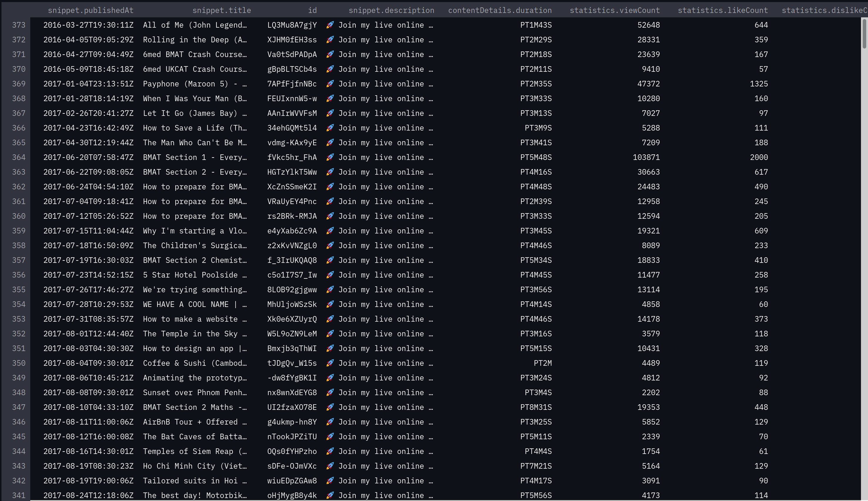
Task: Click like count cell 2000
Action: [759, 157]
